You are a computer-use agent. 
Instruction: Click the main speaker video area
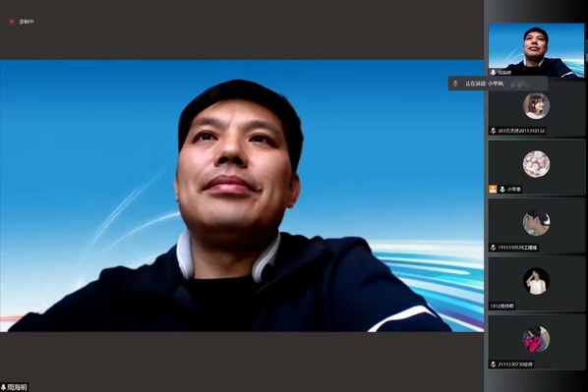pyautogui.click(x=242, y=196)
